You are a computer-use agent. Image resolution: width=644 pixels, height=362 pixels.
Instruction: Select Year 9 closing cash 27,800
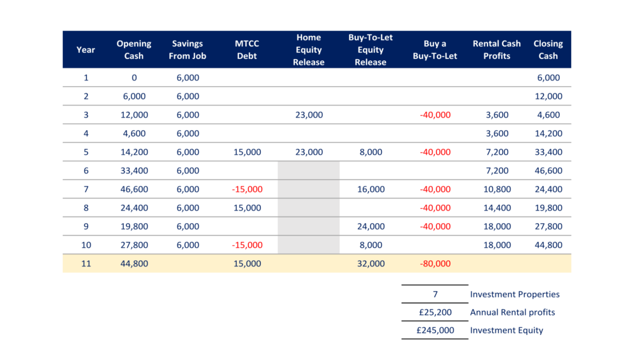[548, 226]
